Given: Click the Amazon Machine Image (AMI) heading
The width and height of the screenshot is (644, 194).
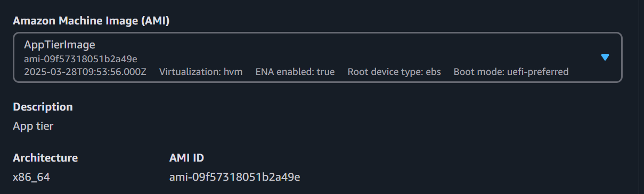Looking at the screenshot, I should point(91,21).
